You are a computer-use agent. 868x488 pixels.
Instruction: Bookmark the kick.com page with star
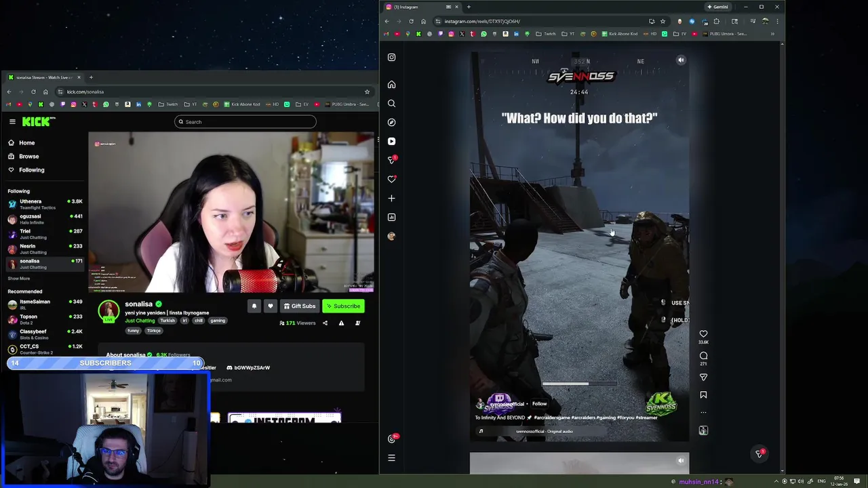point(367,92)
